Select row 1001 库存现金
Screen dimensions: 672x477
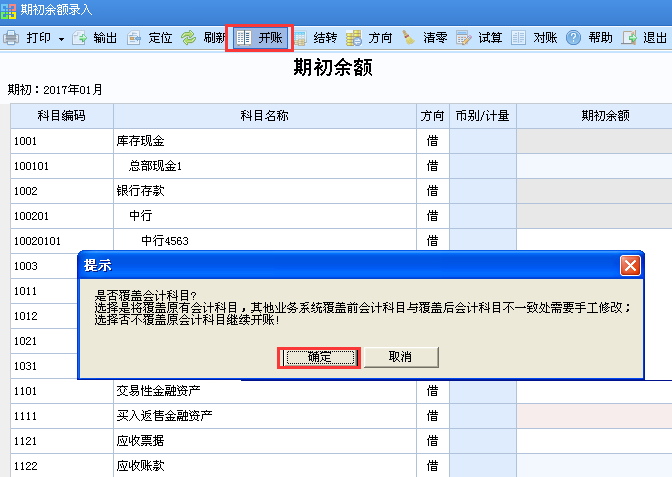[x=341, y=141]
